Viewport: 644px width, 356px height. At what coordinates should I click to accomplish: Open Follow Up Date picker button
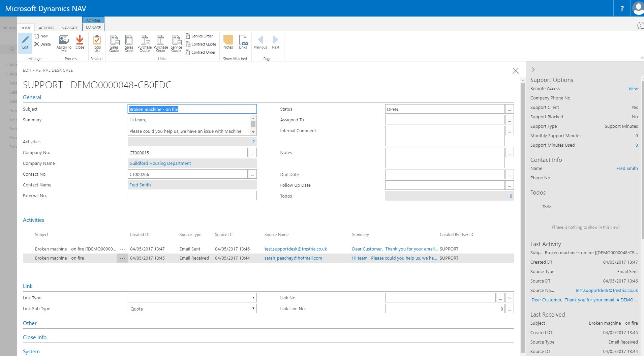point(510,185)
